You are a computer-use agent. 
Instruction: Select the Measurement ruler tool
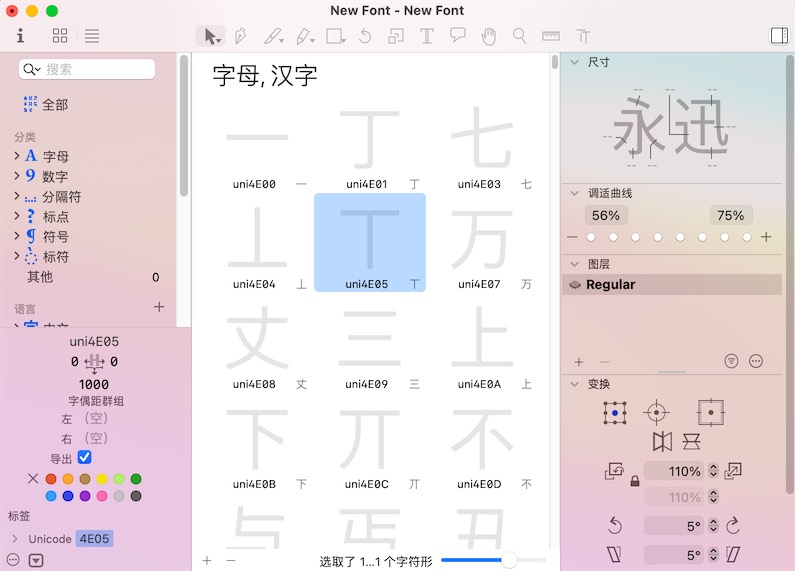(x=551, y=36)
